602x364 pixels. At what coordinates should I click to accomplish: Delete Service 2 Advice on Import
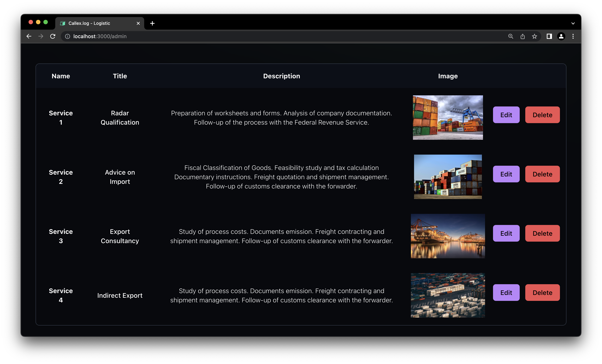point(542,174)
